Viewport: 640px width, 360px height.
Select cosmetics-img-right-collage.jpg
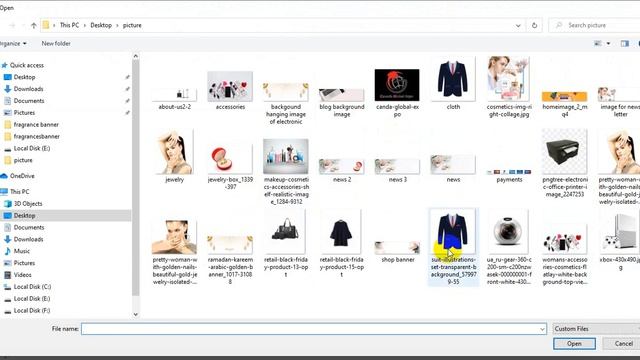click(x=509, y=87)
